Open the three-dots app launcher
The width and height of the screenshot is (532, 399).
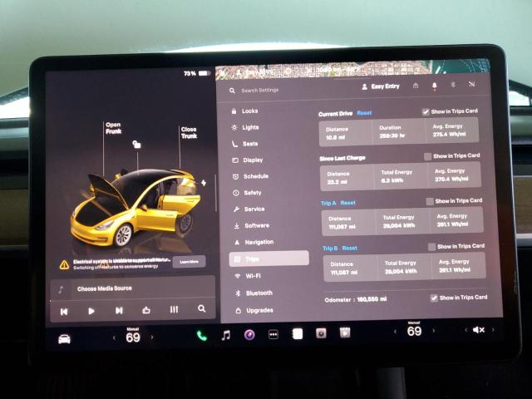(273, 335)
